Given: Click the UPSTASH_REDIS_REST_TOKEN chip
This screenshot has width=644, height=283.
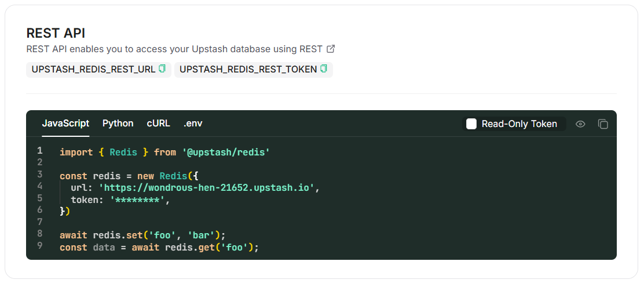Looking at the screenshot, I should click(x=254, y=69).
